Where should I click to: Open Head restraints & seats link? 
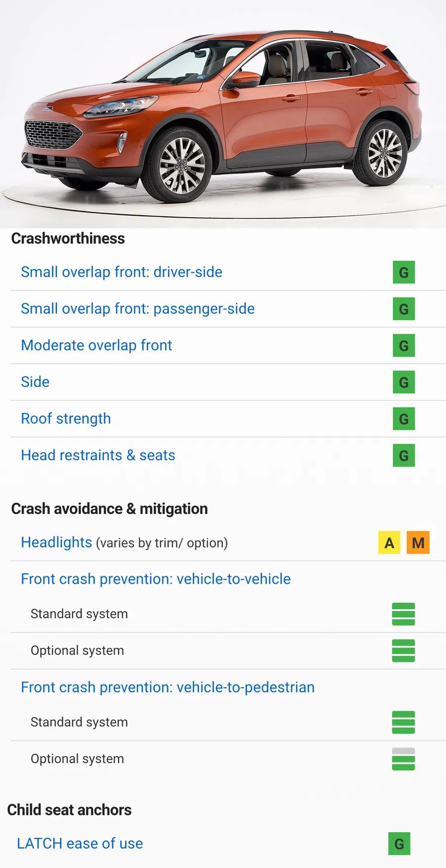pos(98,455)
